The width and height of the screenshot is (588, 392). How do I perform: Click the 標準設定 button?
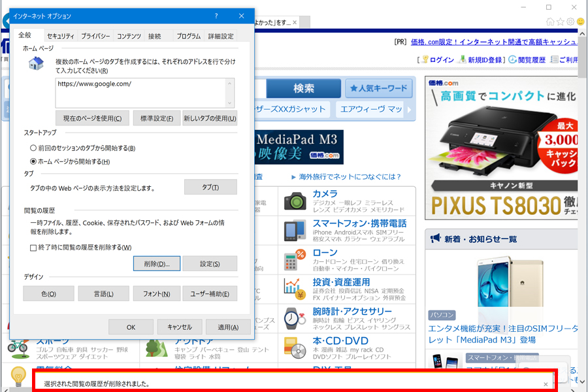[x=156, y=118]
